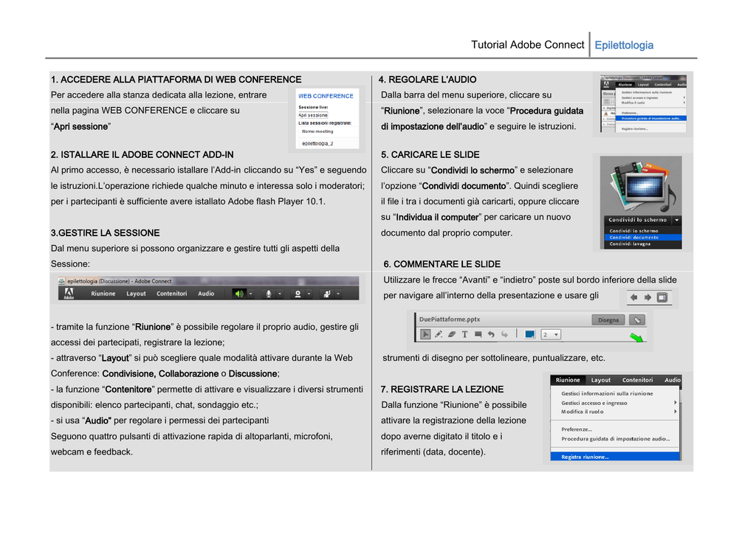Open the blue color swatch in the drawing toolbar
Viewport: 756px width, 535px height.
[529, 334]
